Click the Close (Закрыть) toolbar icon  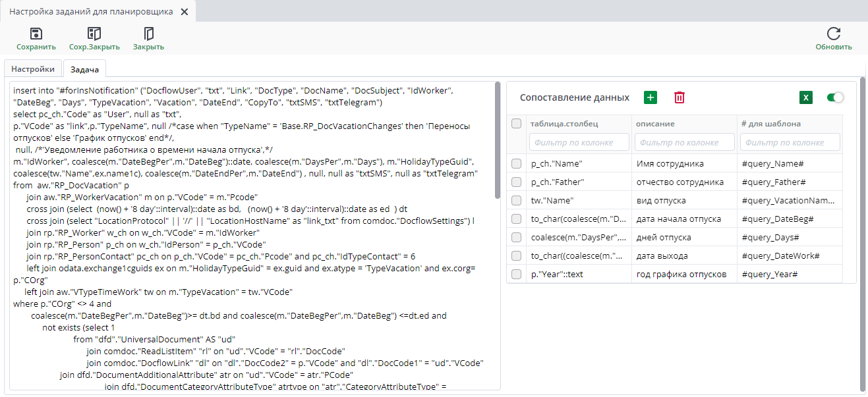click(148, 34)
